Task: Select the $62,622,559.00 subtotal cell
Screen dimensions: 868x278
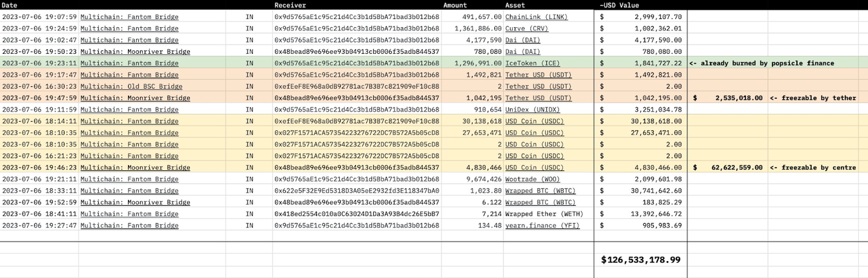Action: point(727,167)
